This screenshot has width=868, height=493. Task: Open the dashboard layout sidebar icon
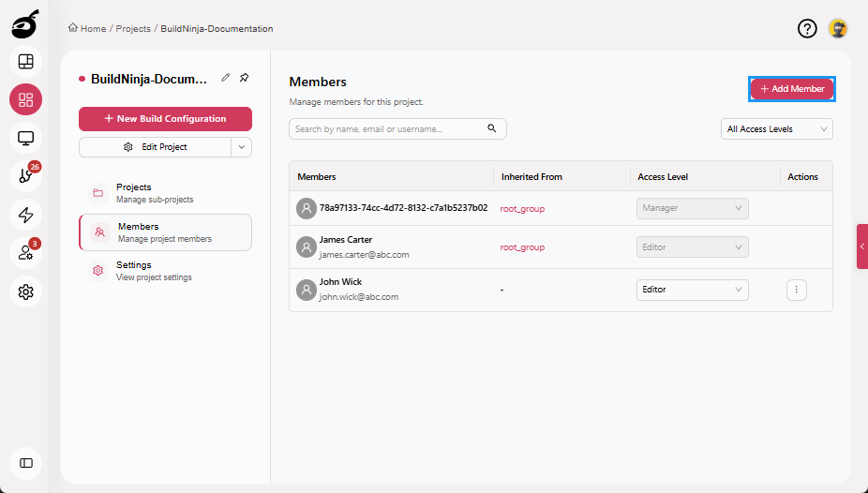coord(26,62)
